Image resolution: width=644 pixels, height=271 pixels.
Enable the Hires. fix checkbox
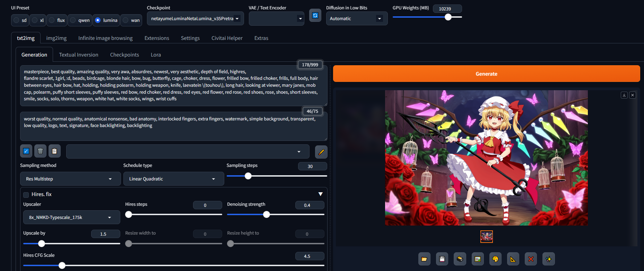(26, 195)
